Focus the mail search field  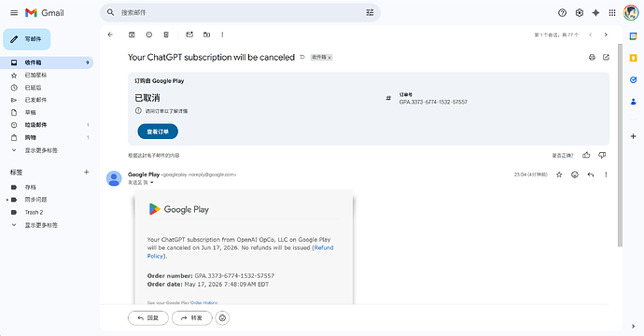coord(240,13)
